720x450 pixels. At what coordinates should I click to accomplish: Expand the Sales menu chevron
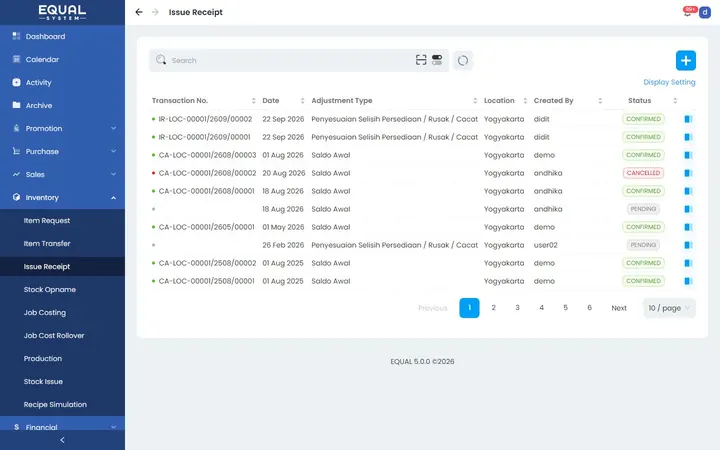(113, 174)
